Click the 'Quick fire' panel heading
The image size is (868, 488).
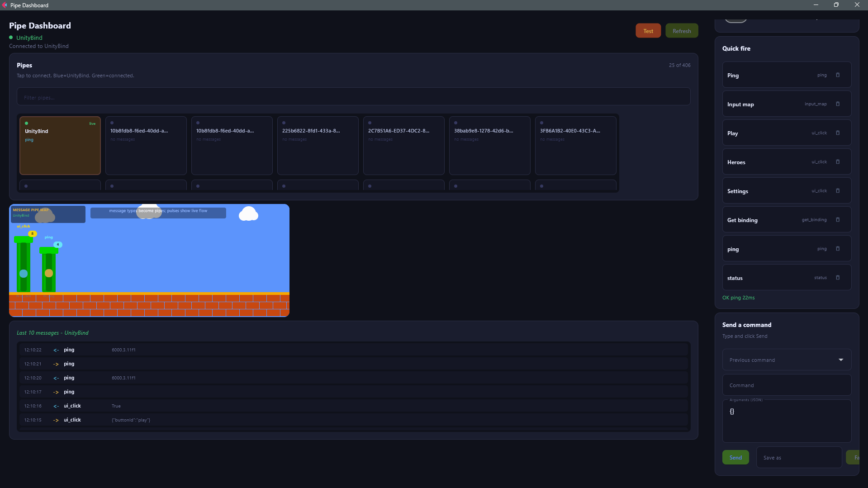click(x=736, y=48)
